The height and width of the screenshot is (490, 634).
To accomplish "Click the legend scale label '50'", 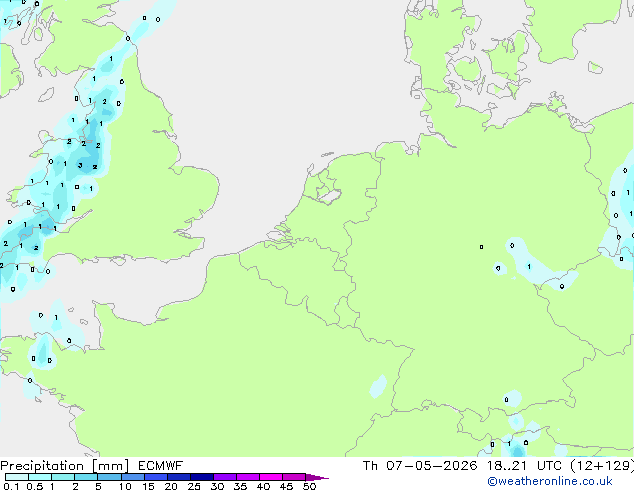I will point(309,486).
